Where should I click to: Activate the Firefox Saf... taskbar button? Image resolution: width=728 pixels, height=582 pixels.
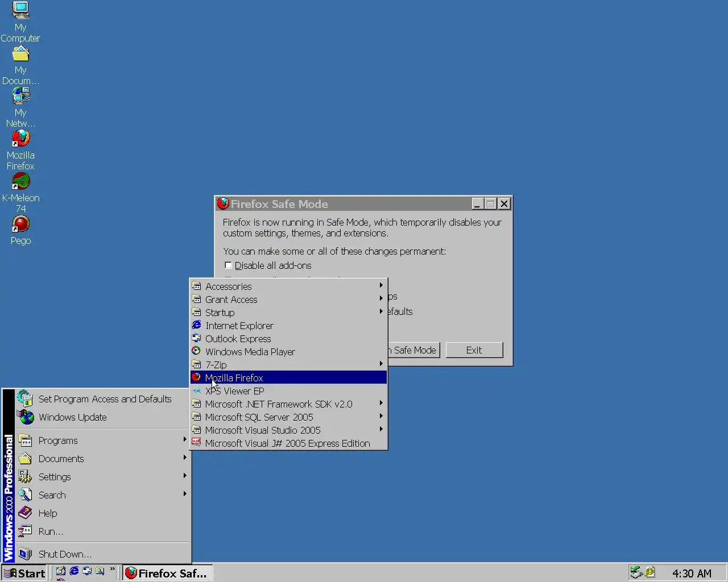[x=168, y=573]
